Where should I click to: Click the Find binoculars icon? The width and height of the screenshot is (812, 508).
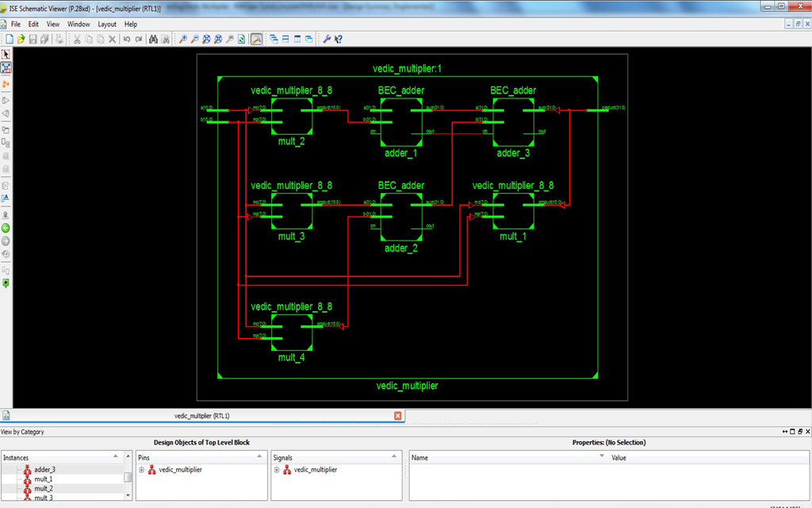pyautogui.click(x=153, y=39)
